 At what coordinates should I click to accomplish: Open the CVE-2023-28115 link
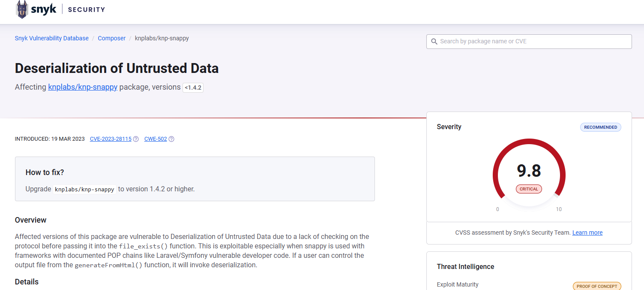(x=111, y=139)
